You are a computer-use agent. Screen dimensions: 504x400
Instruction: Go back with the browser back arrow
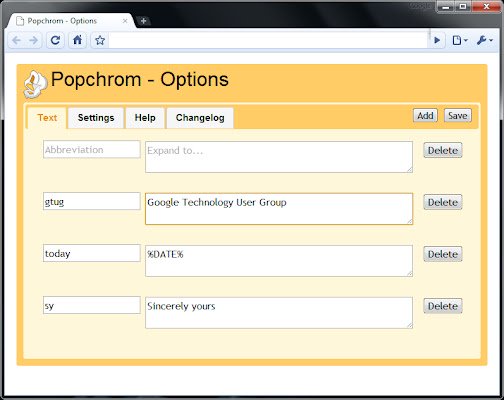pos(16,41)
